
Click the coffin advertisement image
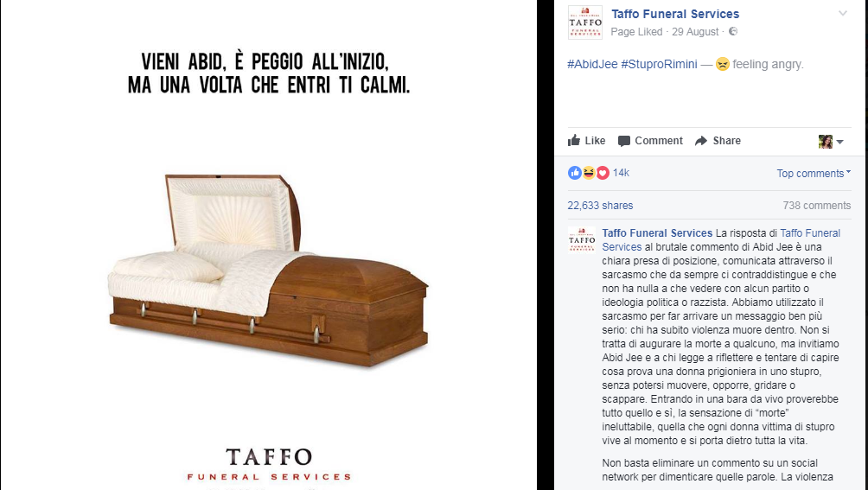click(269, 245)
